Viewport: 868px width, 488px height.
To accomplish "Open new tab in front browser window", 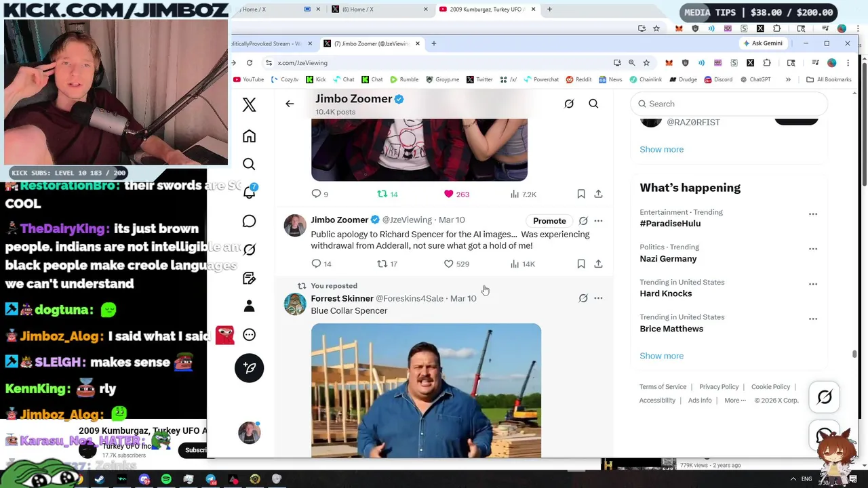I will pos(433,44).
